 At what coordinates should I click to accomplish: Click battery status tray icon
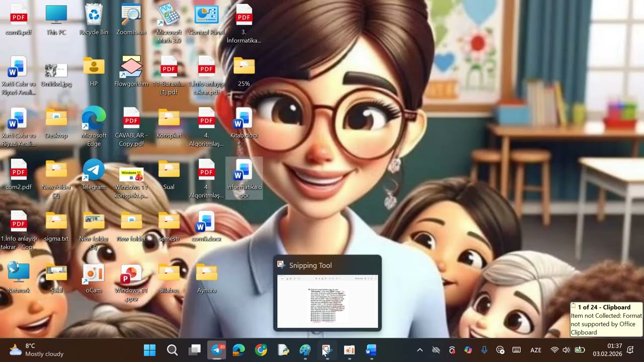point(580,350)
